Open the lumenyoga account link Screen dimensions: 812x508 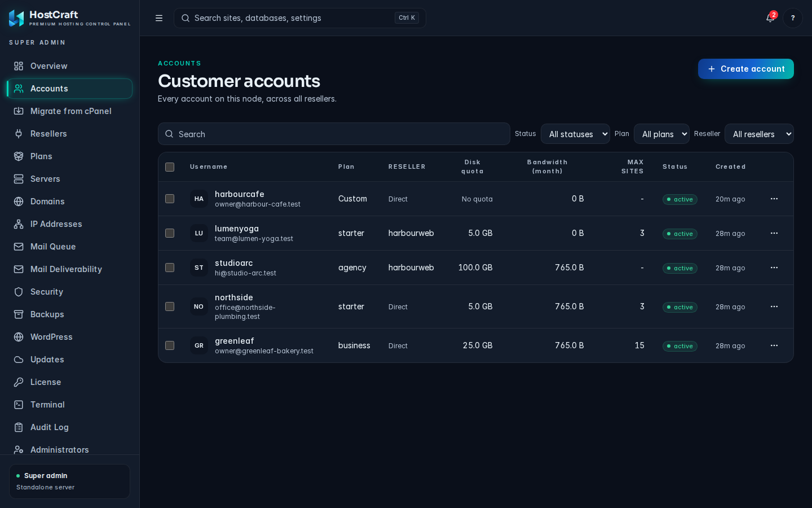[237, 229]
